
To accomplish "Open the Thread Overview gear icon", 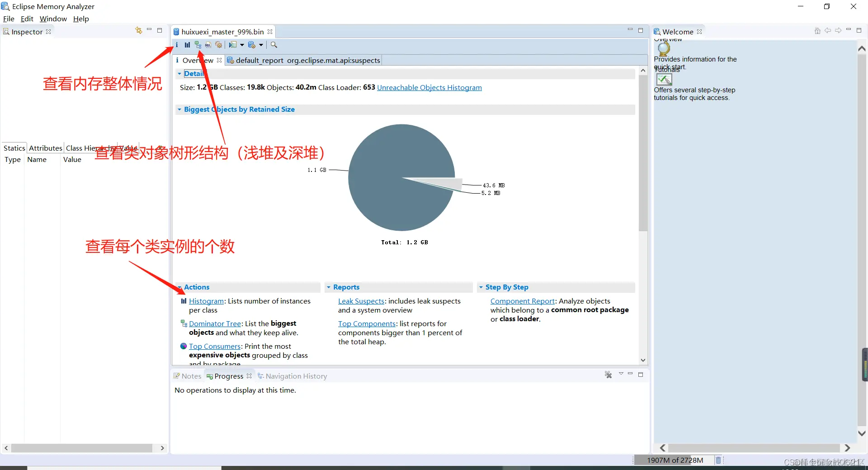I will coord(218,45).
